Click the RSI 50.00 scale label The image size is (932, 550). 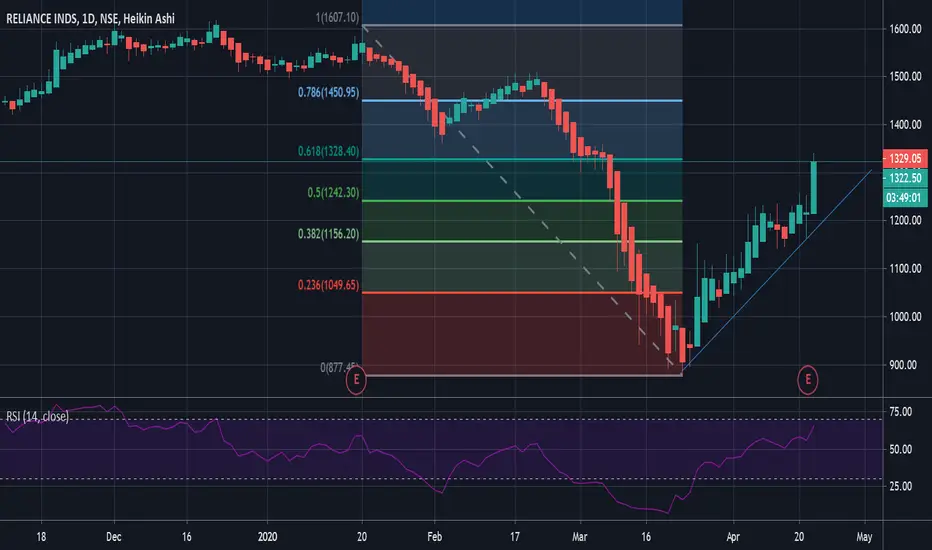tap(900, 449)
